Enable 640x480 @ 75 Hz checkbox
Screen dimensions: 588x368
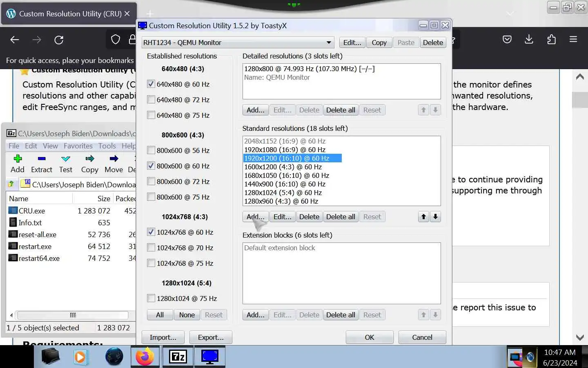click(151, 115)
